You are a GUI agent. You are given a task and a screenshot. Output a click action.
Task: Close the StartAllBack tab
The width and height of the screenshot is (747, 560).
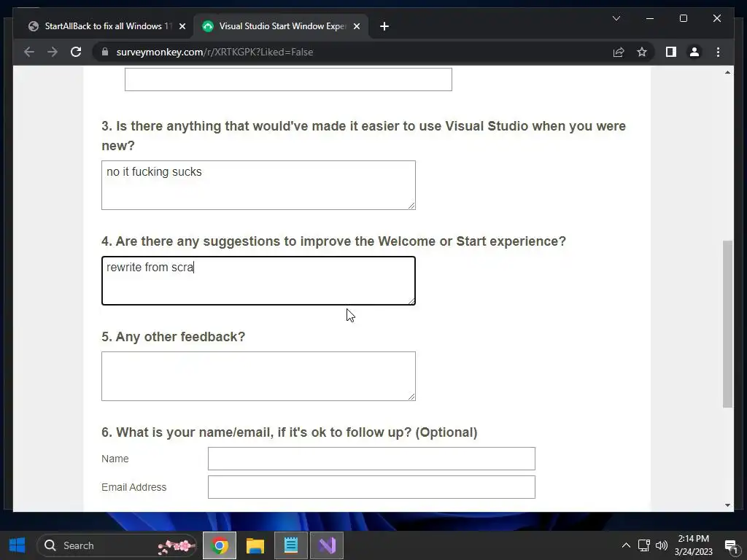(182, 26)
